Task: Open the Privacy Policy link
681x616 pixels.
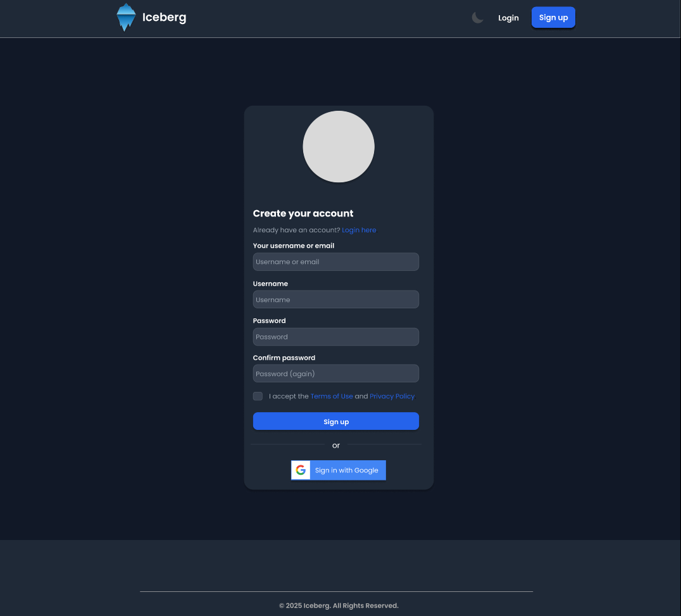Action: [392, 396]
